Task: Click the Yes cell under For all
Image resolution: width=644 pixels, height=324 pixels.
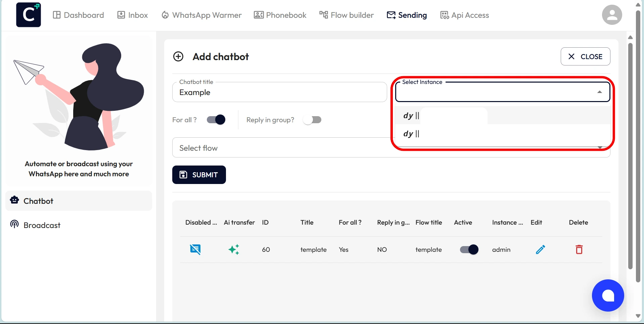Action: [x=343, y=249]
